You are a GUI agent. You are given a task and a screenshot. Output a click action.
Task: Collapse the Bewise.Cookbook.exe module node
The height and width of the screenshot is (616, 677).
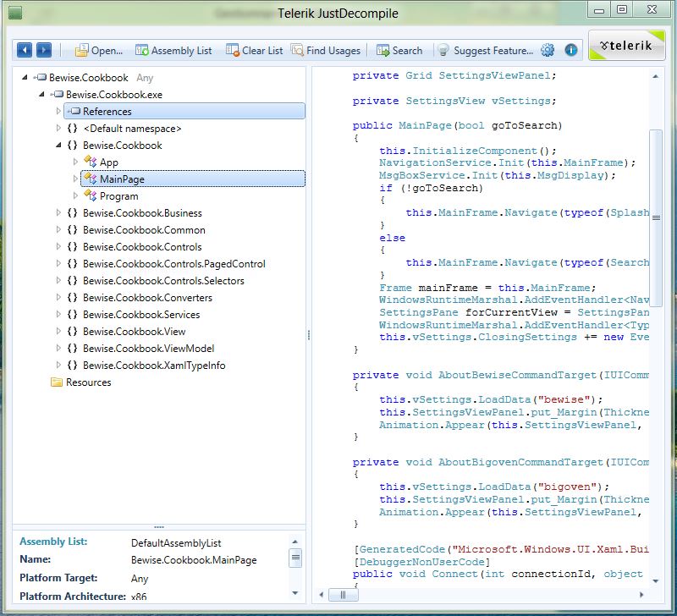click(x=41, y=94)
